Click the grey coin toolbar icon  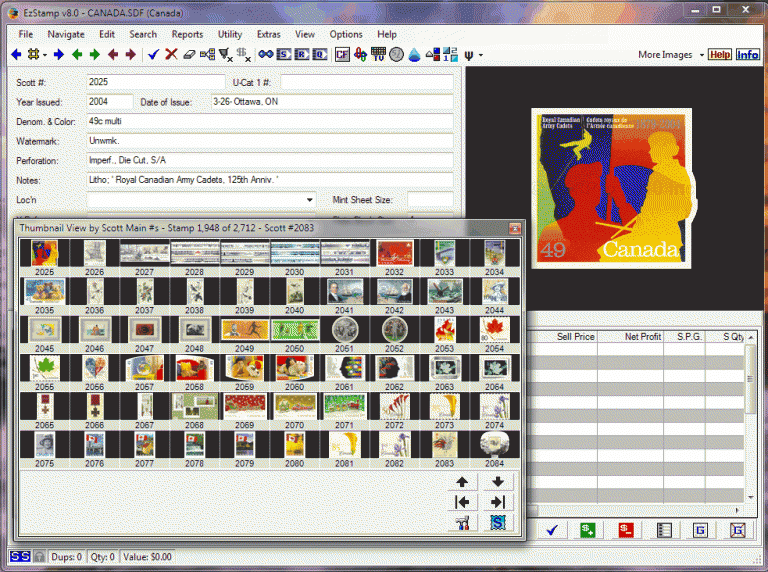click(x=396, y=54)
